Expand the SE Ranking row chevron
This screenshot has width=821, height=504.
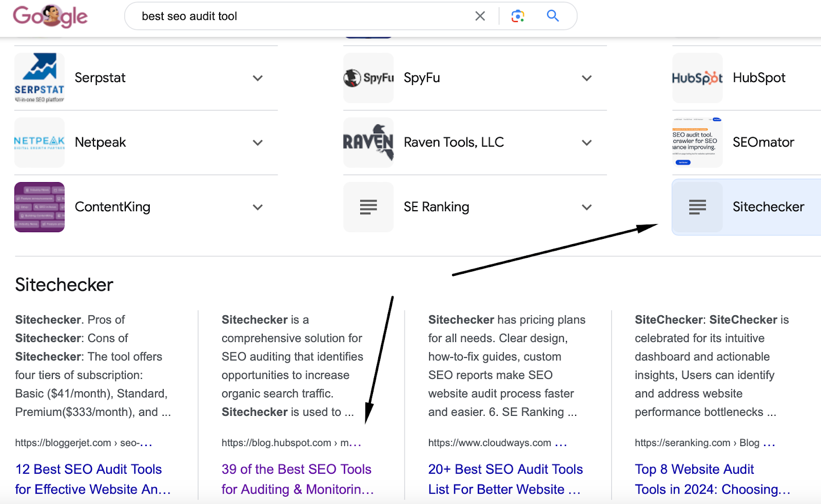587,207
